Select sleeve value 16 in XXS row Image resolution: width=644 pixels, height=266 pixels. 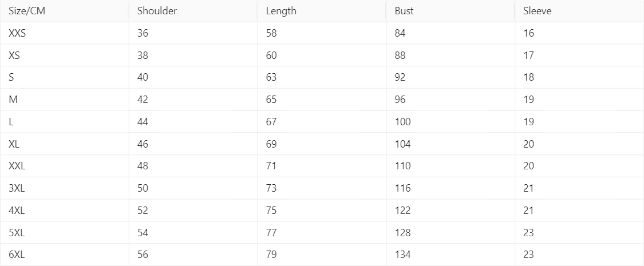(528, 33)
